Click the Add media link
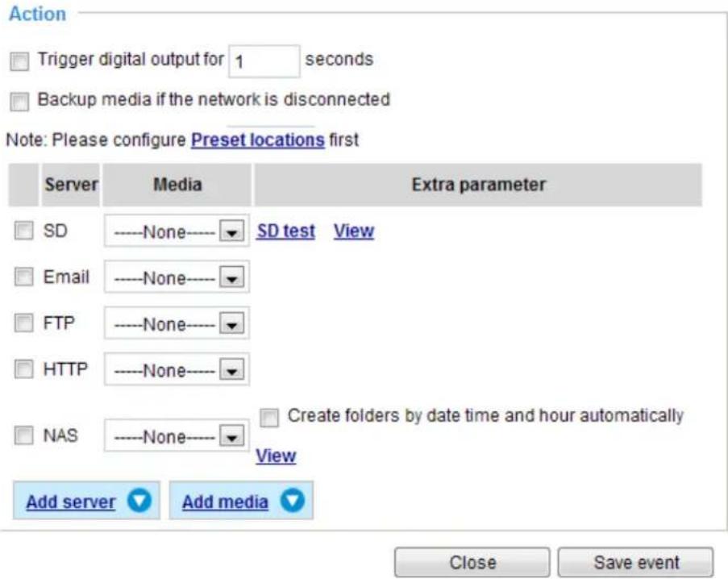Viewport: 728px width, 579px height. (225, 502)
